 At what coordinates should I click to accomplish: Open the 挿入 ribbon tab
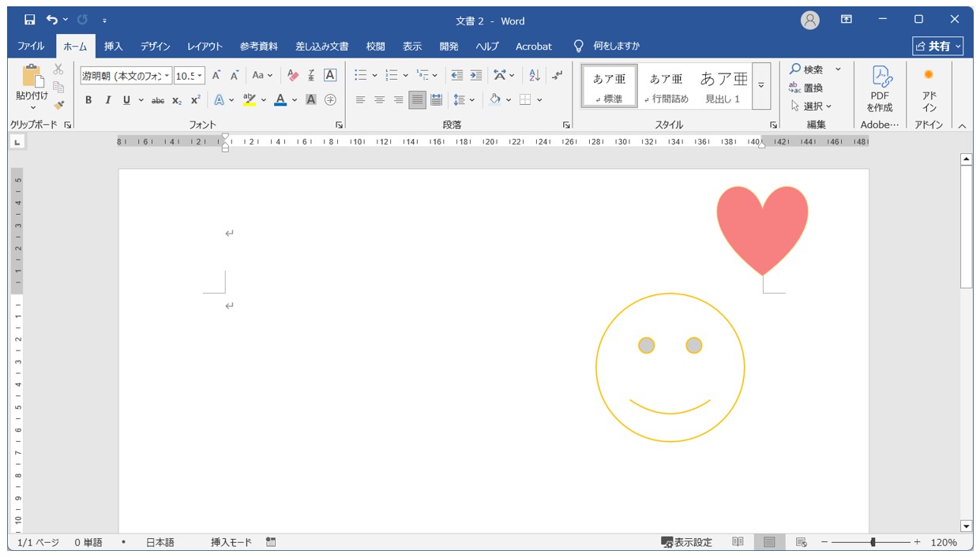(114, 47)
